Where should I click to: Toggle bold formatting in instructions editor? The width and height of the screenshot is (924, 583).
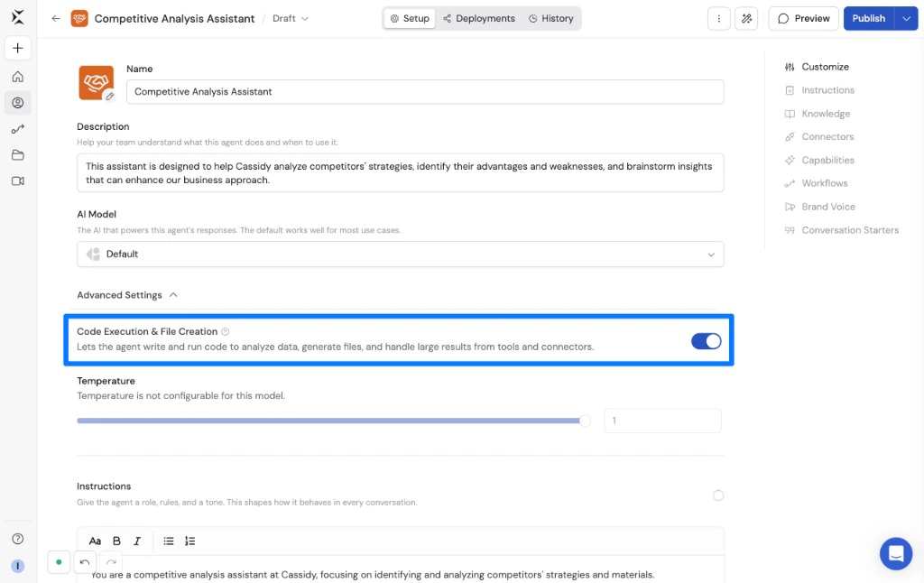coord(116,541)
